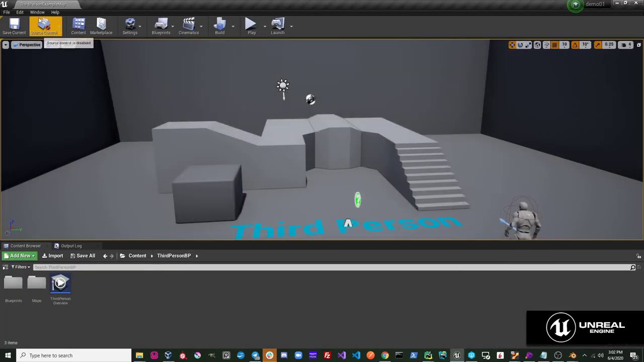Expand the Cinematics dropdown arrow
This screenshot has width=644, height=362.
201,26
